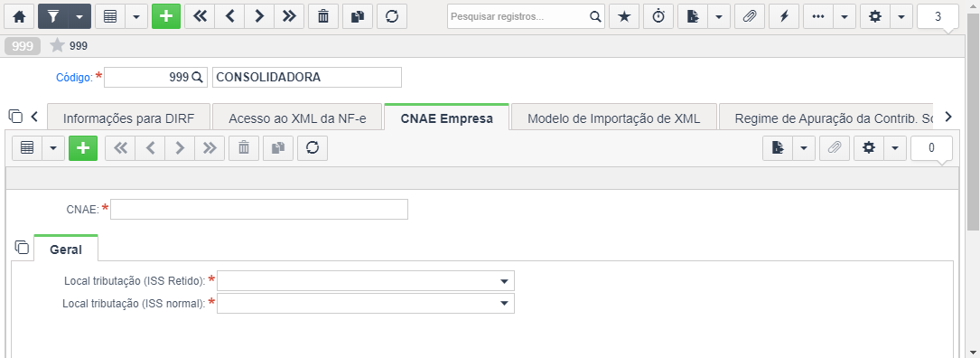Open the stopwatch timer icon
Viewport: 980px width, 358px height.
[x=658, y=17]
